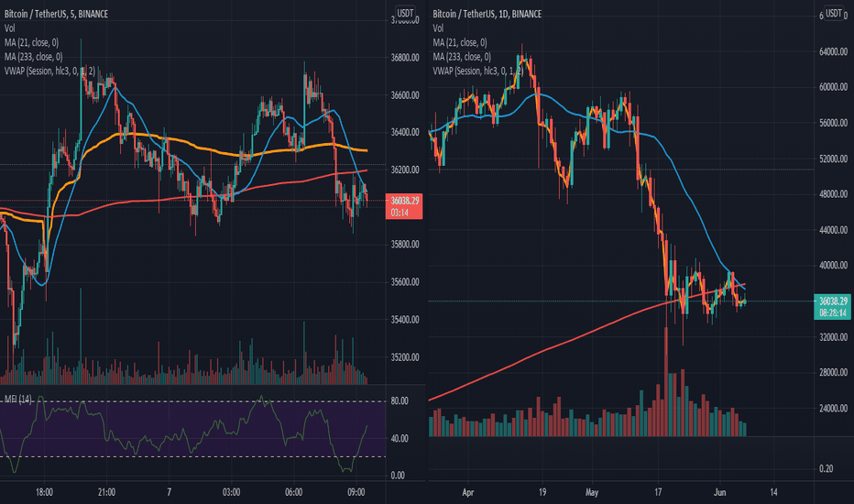Click the 36400.00 price axis label
This screenshot has height=504, width=854.
[405, 132]
